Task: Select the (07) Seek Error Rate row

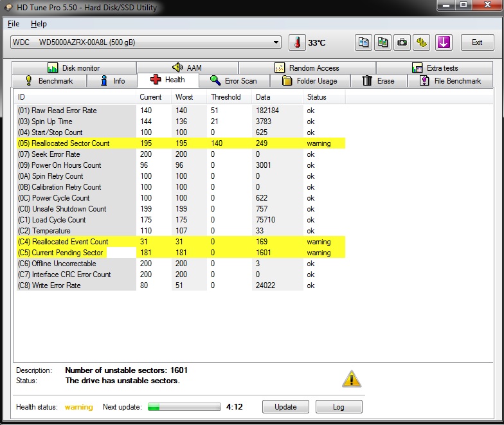Action: click(181, 154)
